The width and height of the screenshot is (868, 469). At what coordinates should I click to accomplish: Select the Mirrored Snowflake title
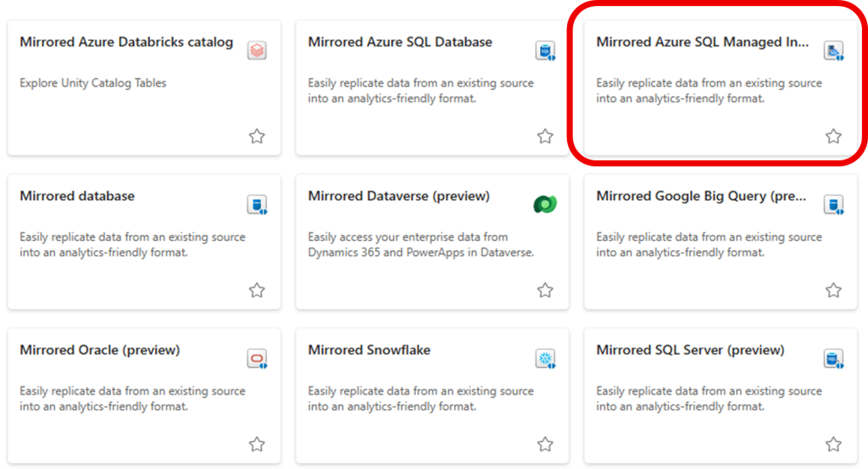point(370,350)
